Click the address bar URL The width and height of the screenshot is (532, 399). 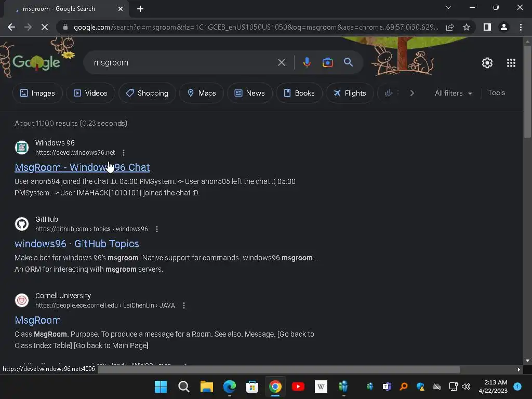tap(256, 27)
